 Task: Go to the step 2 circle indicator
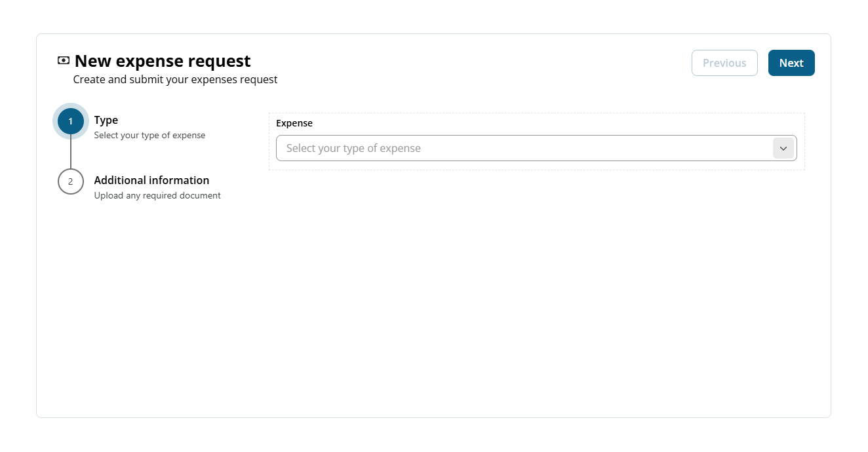coord(71,181)
